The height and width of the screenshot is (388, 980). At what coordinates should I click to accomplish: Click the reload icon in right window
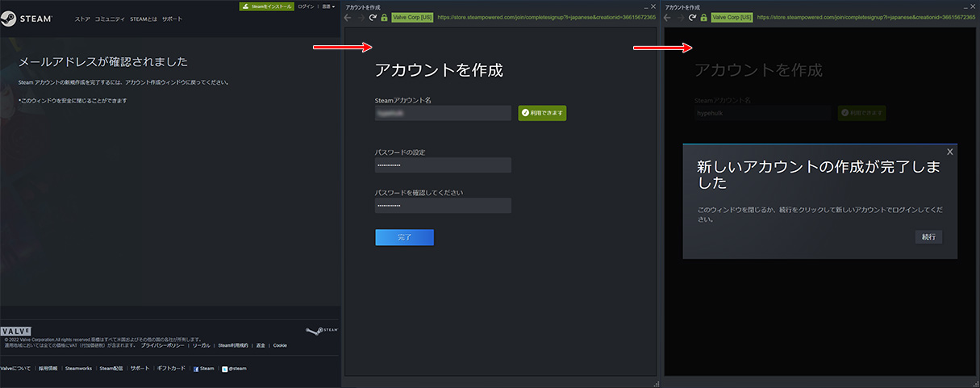[692, 17]
